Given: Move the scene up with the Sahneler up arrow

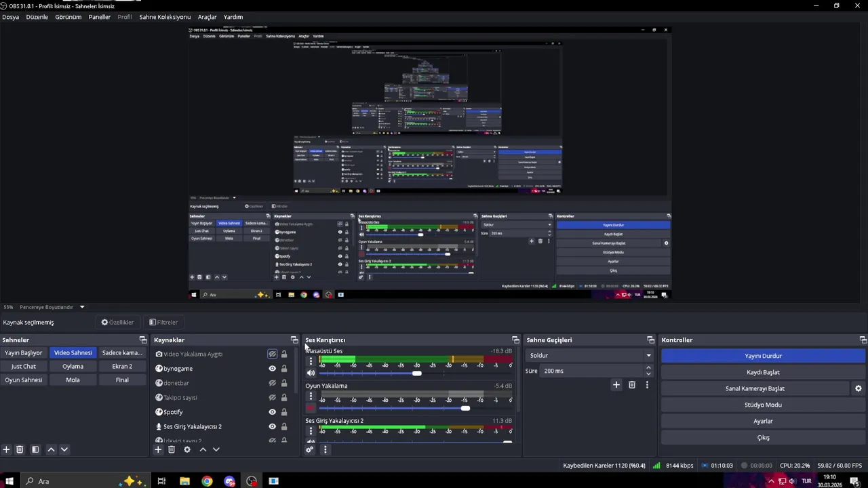Looking at the screenshot, I should point(51,449).
